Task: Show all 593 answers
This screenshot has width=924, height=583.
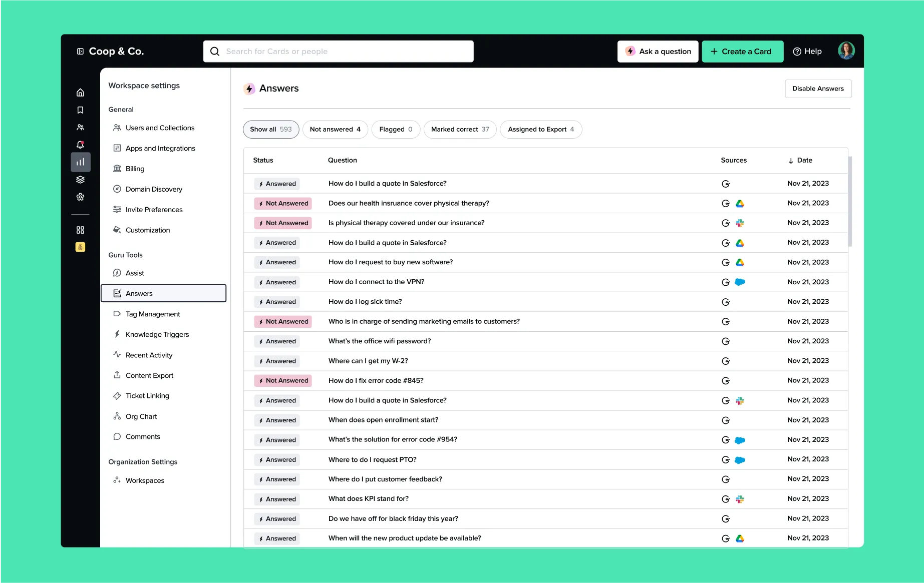Action: pos(270,129)
